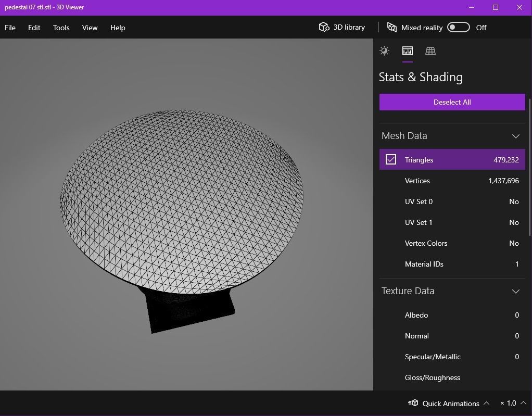Select the UV Set 1 row
Viewport: 532px width, 416px height.
(452, 222)
